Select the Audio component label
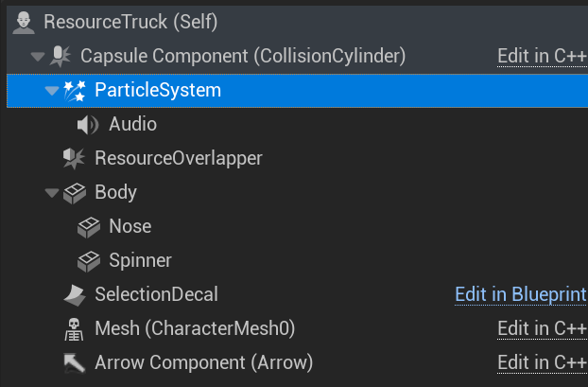Viewport: 588px width, 387px height. pos(132,124)
